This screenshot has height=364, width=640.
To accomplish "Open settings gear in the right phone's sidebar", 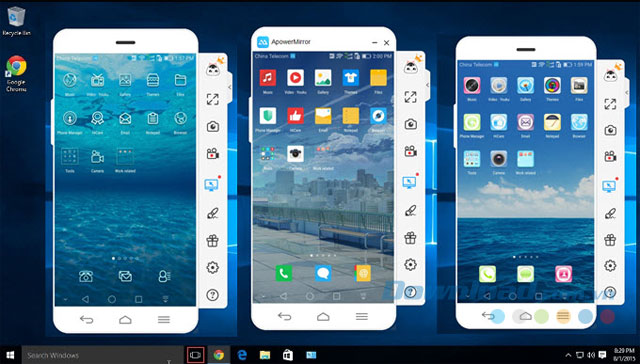I will [x=610, y=266].
